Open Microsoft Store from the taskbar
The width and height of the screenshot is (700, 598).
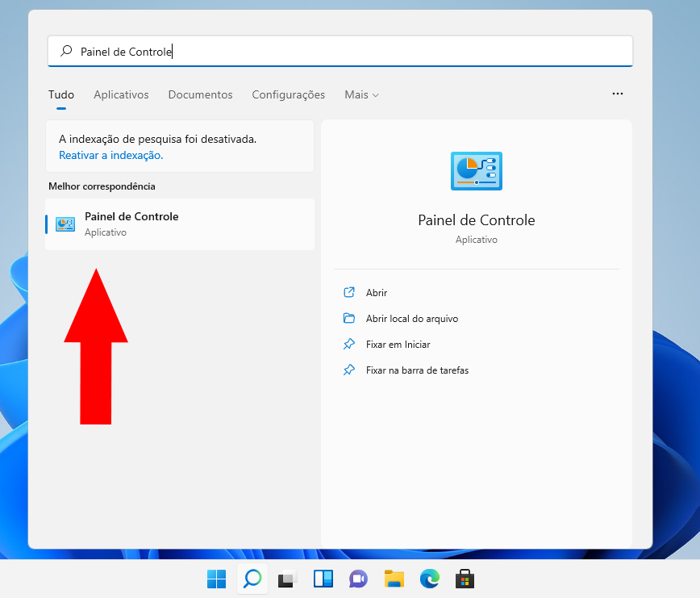click(x=465, y=579)
